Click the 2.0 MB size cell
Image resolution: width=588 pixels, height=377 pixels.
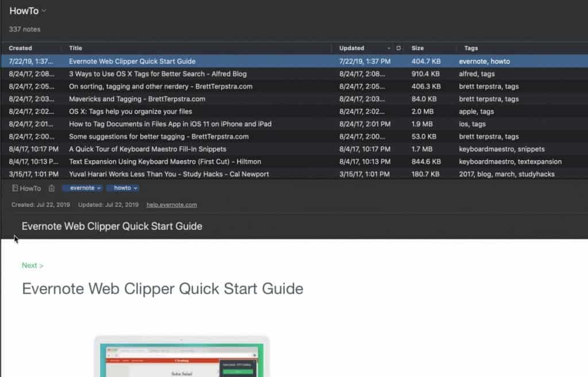[422, 111]
